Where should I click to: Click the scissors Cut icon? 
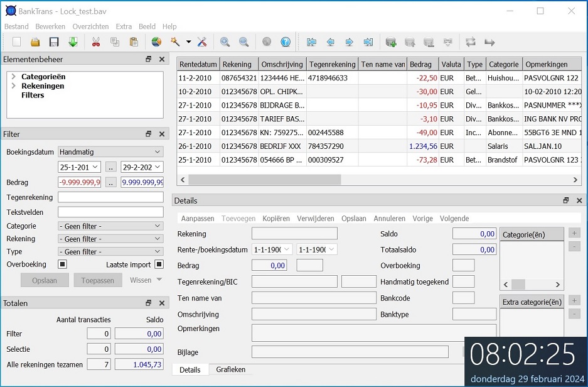pyautogui.click(x=96, y=42)
